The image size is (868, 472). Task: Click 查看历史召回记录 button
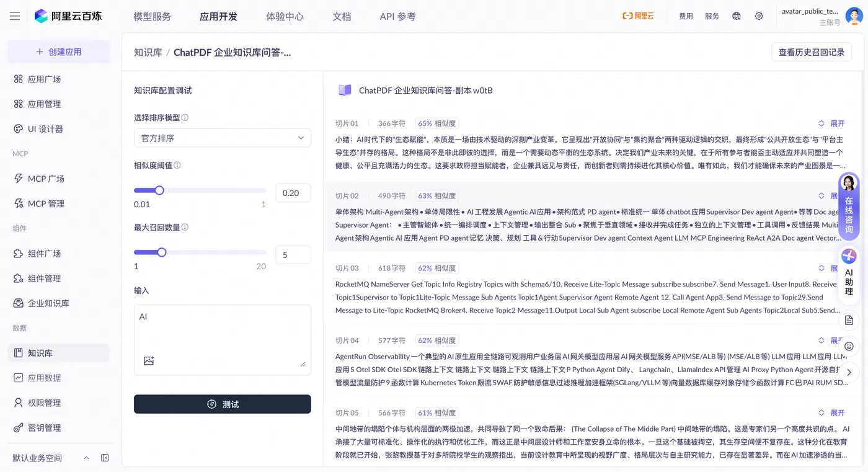pyautogui.click(x=812, y=52)
